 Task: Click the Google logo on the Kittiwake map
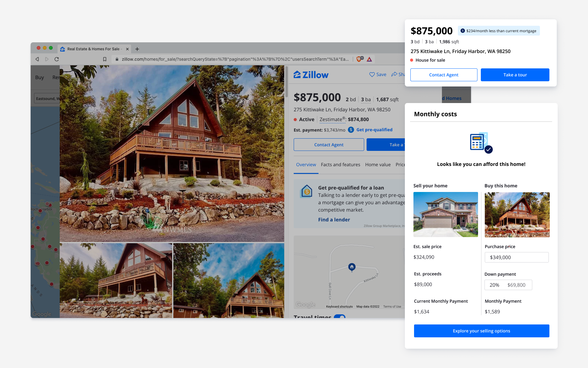tap(305, 305)
